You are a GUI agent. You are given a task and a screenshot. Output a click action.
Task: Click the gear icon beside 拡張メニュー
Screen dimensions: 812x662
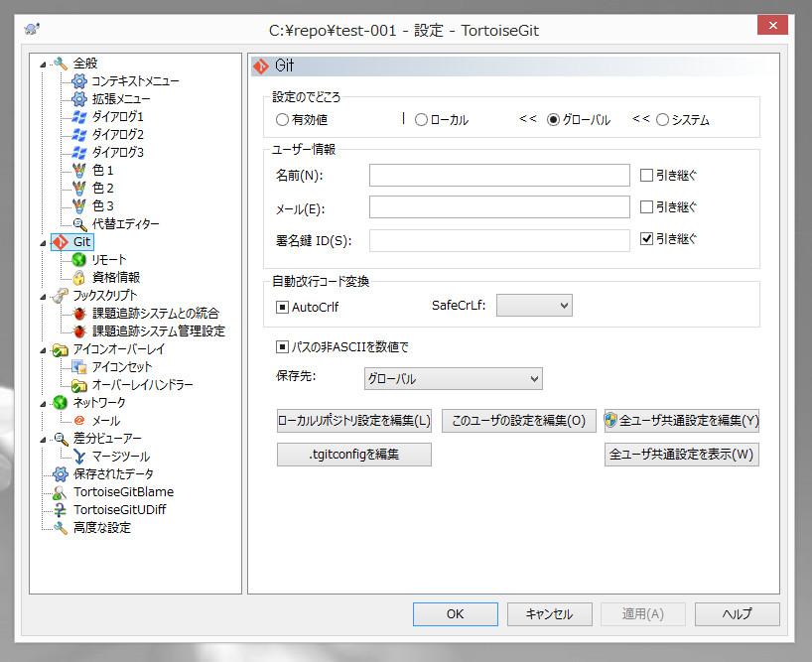78,99
